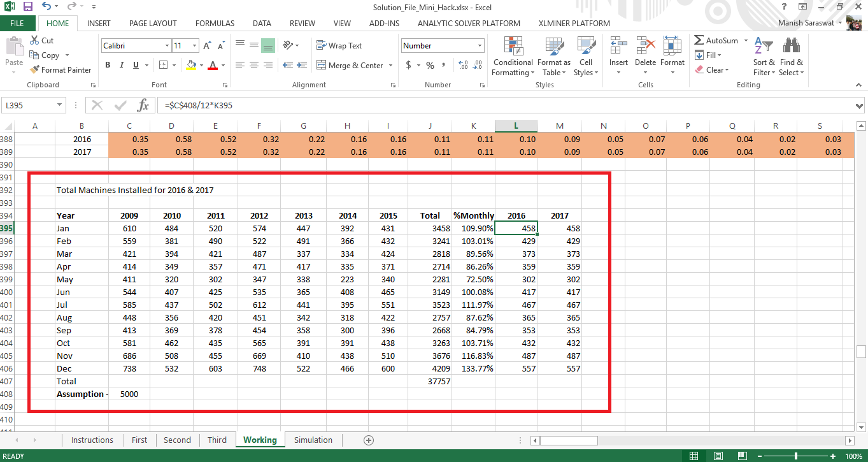Open the font name Calibri dropdown
The height and width of the screenshot is (462, 868).
(x=167, y=46)
